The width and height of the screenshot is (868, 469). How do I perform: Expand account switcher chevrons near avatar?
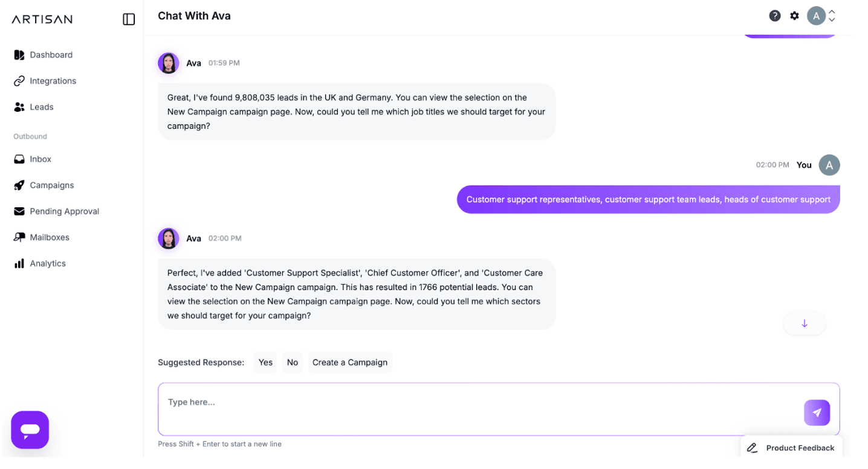(x=832, y=16)
